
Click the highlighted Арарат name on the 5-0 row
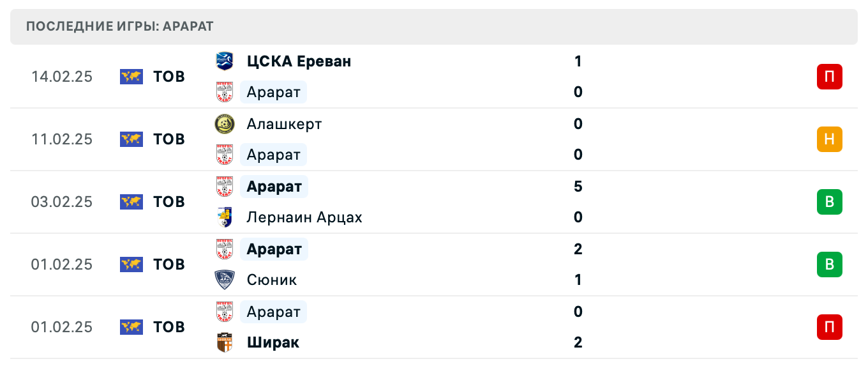(274, 186)
